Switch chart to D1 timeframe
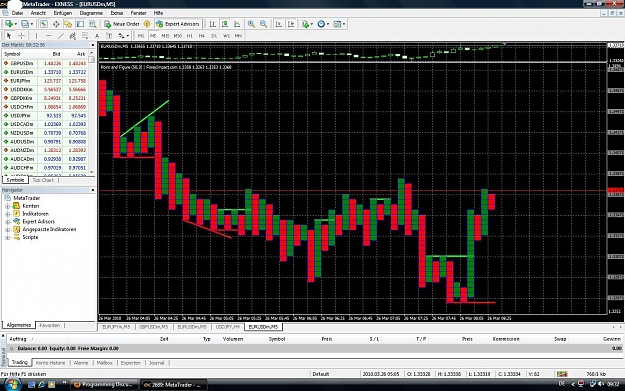 [x=214, y=36]
